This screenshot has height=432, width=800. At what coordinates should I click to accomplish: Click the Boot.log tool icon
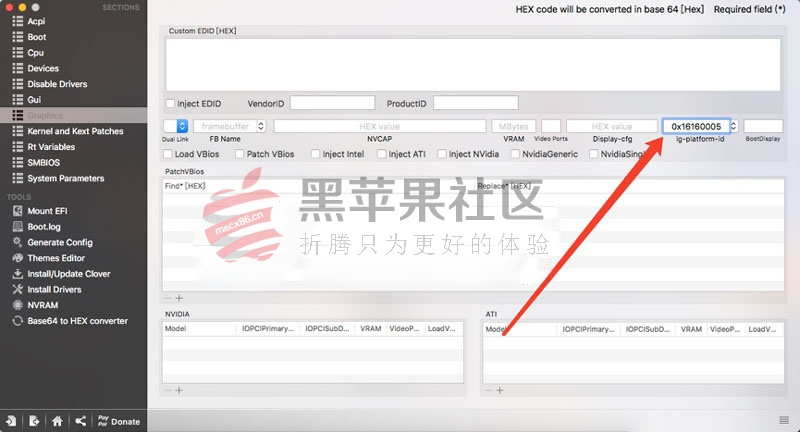18,226
